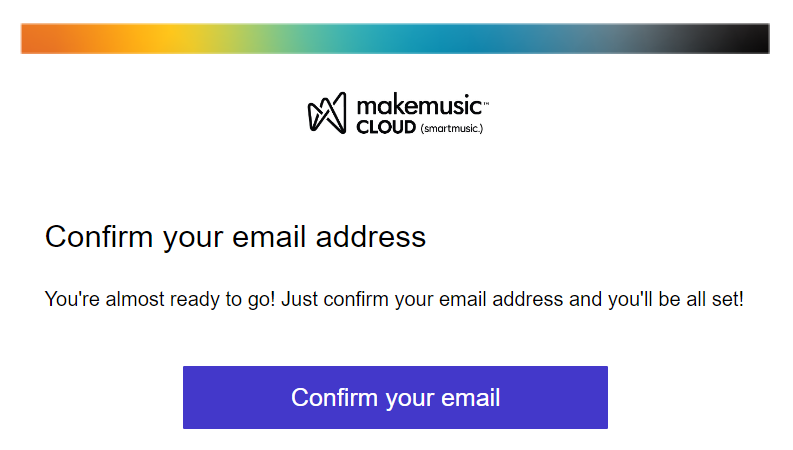The image size is (793, 450).
Task: Click the word 'address' in the heading
Action: tap(371, 237)
